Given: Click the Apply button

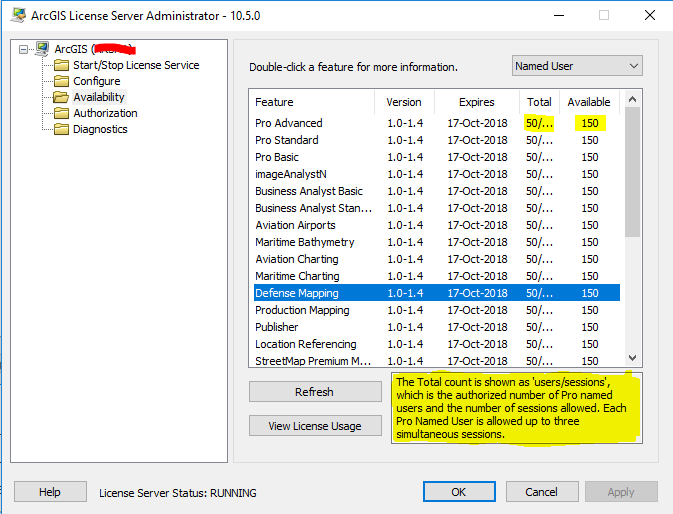Looking at the screenshot, I should click(x=621, y=492).
